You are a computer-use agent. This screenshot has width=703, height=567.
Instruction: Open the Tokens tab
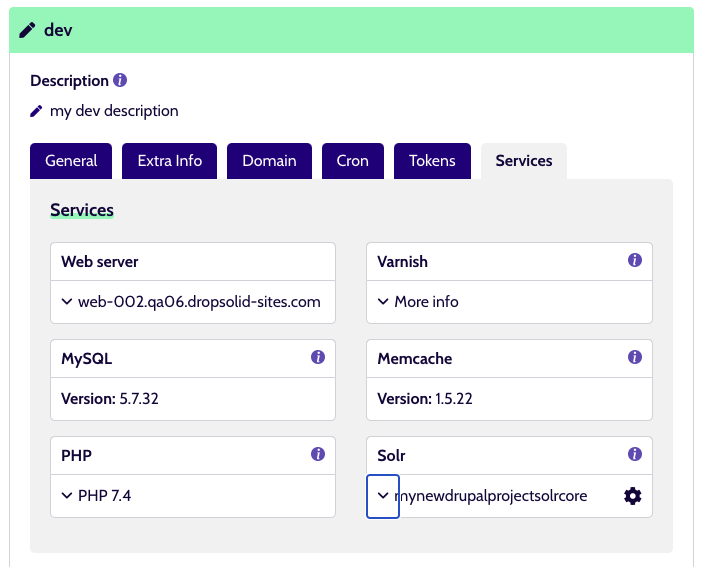(x=432, y=161)
